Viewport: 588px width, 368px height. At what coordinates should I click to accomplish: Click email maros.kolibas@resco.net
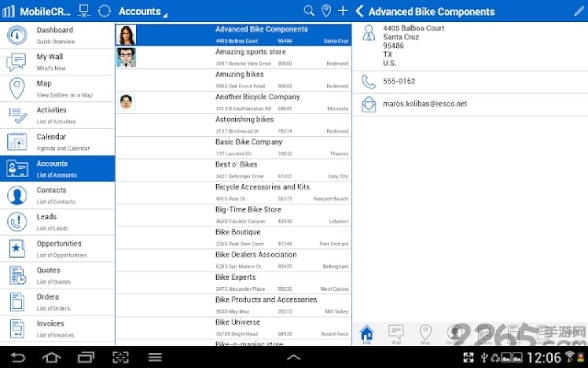tap(424, 104)
